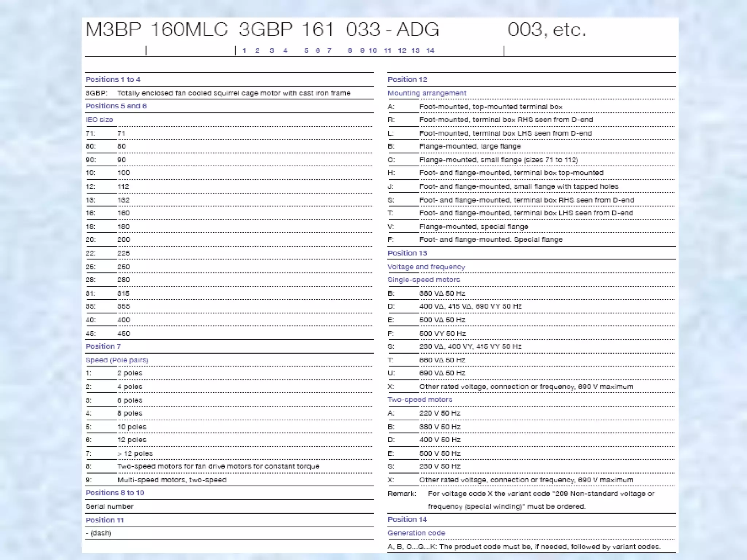Click the 'Foot-mounted, top-mounted terminal box' row
The width and height of the screenshot is (747, 560).
(x=491, y=107)
